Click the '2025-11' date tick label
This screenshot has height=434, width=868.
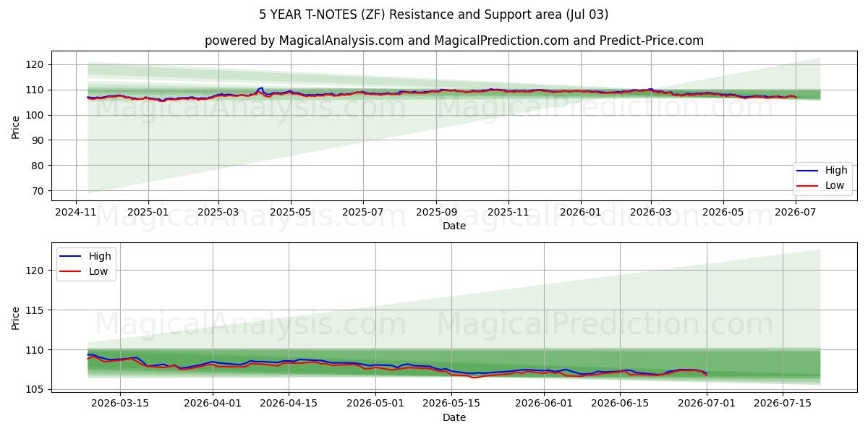point(508,212)
